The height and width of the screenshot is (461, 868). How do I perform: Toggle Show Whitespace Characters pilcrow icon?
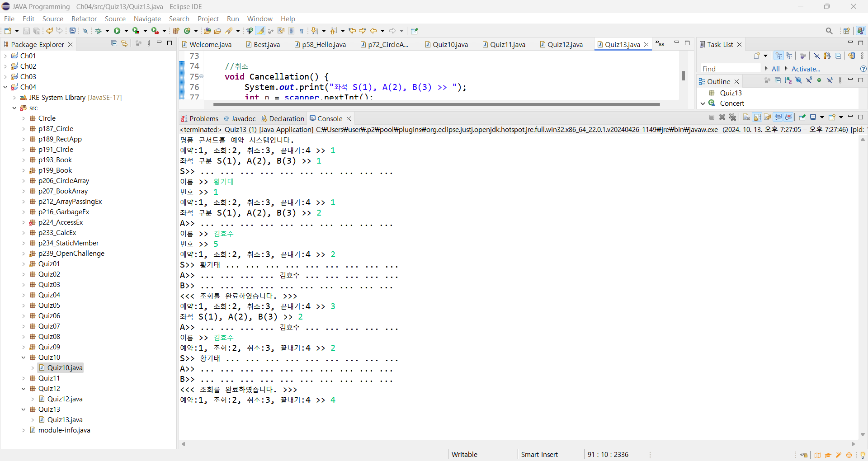coord(302,31)
